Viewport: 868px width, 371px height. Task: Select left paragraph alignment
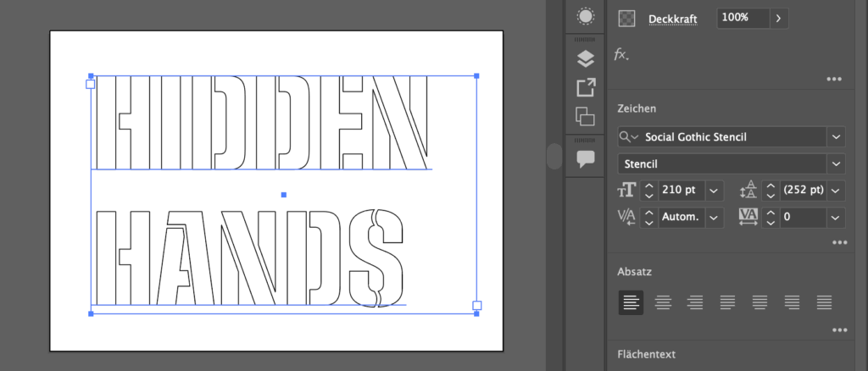[631, 302]
